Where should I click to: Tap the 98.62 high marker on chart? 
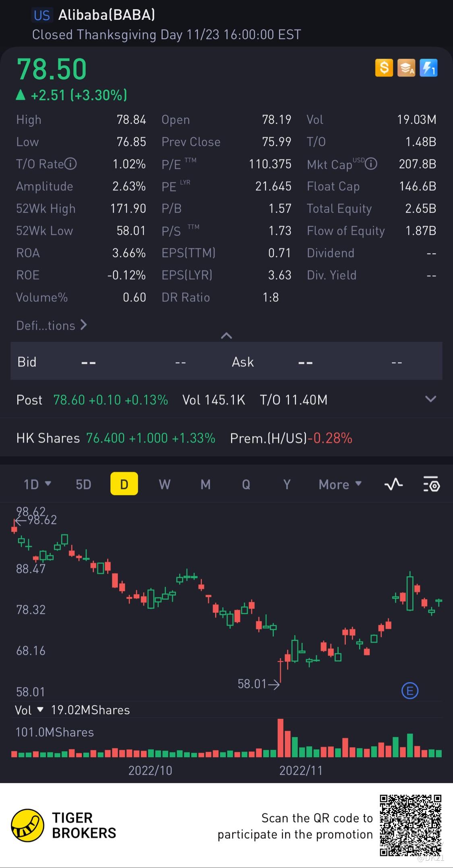tap(36, 520)
